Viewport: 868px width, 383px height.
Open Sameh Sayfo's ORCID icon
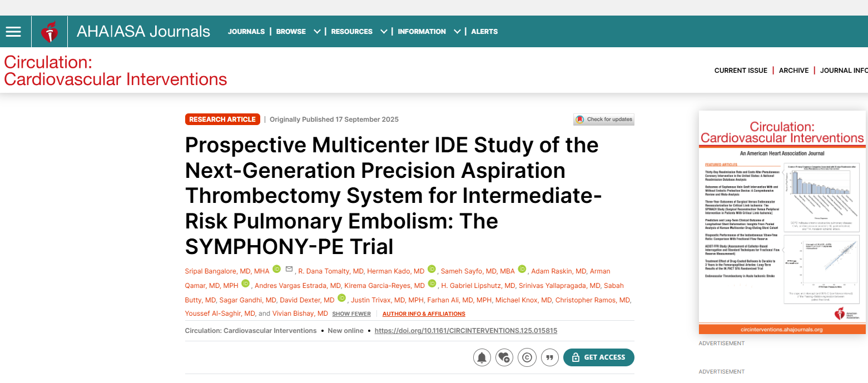point(522,270)
